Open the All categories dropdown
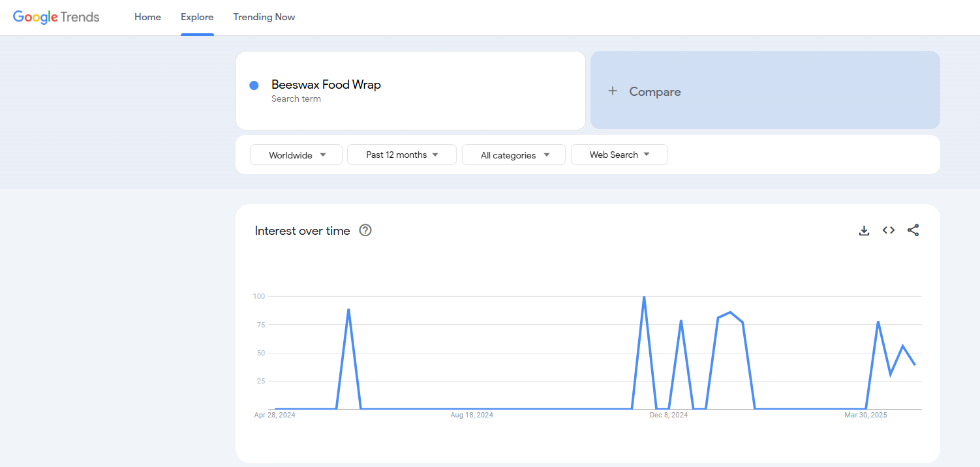The width and height of the screenshot is (980, 467). (514, 155)
